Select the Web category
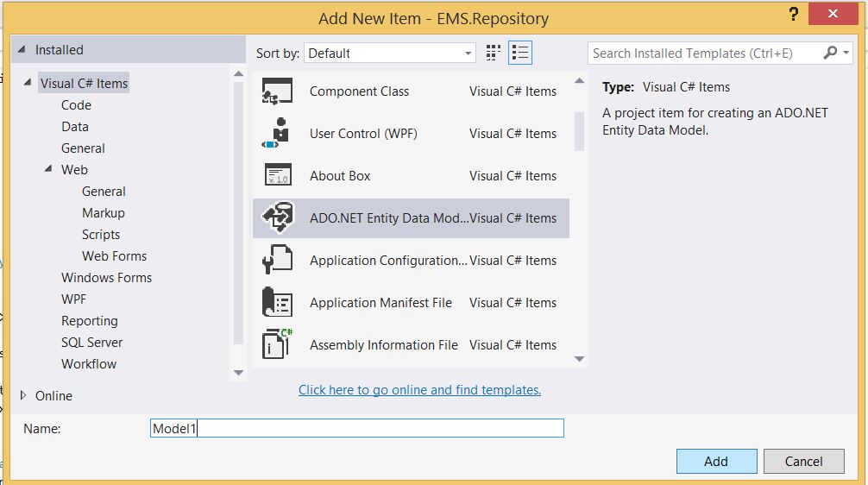This screenshot has height=485, width=868. 74,170
